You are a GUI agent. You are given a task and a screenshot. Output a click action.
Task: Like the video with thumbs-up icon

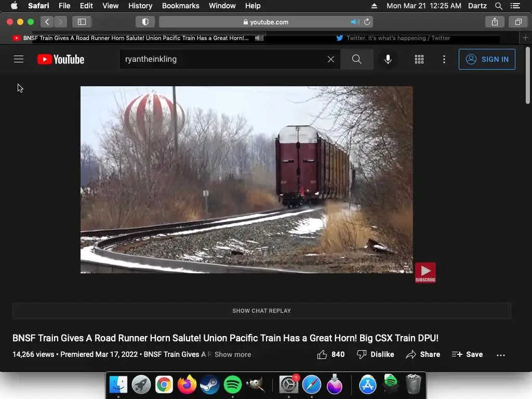click(331, 354)
